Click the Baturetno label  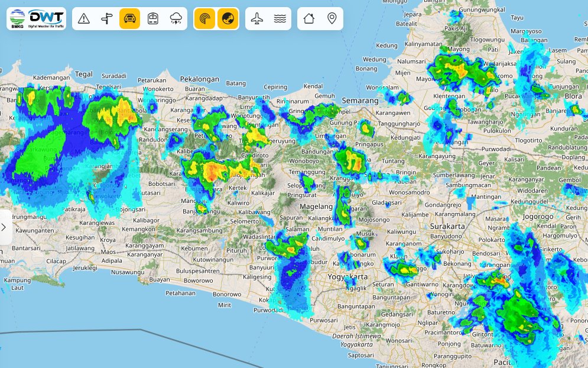point(441,312)
